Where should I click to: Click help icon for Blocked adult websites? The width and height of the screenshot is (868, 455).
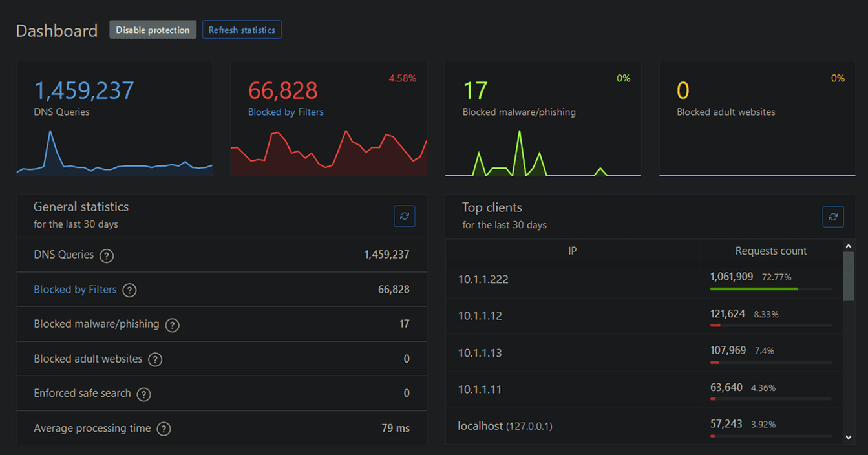155,359
